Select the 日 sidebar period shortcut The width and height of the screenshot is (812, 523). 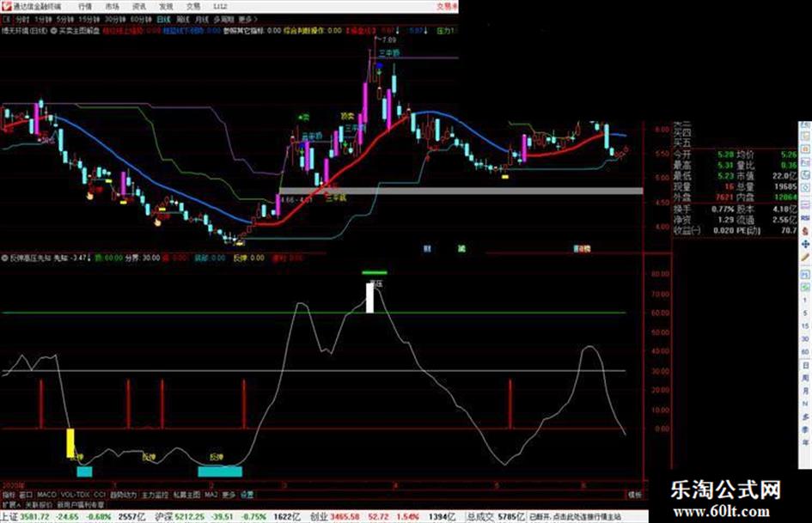click(805, 366)
